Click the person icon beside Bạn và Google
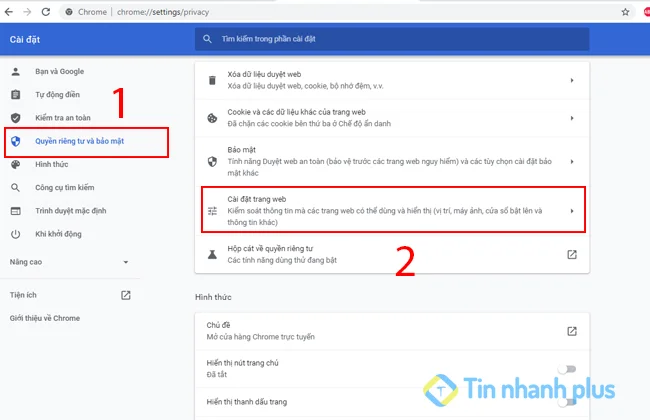The image size is (650, 420). [x=15, y=71]
